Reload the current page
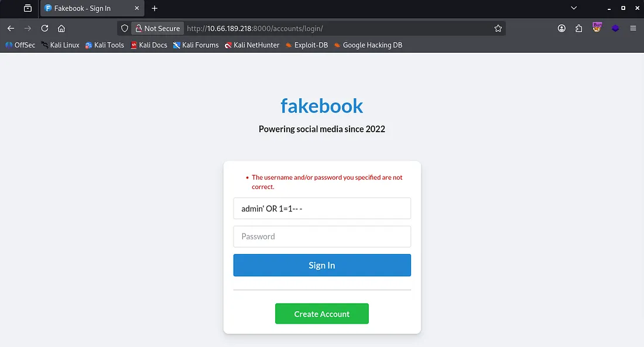This screenshot has height=347, width=644. (x=44, y=28)
